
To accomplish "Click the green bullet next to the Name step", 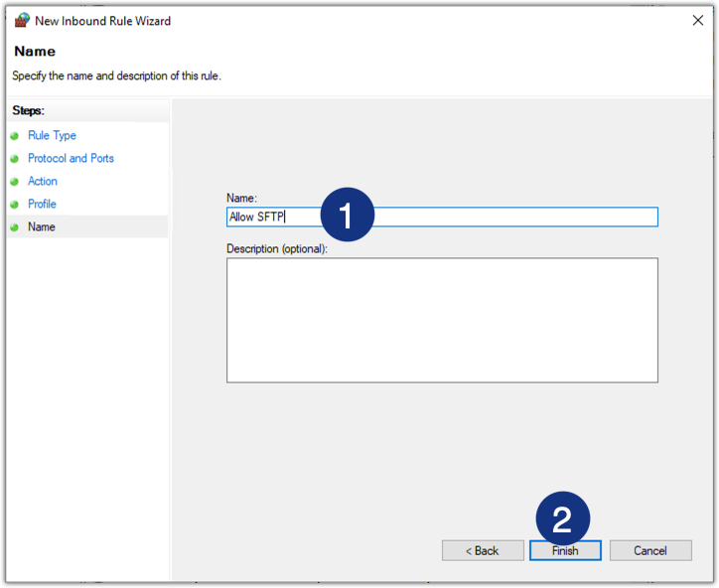I will pos(15,227).
